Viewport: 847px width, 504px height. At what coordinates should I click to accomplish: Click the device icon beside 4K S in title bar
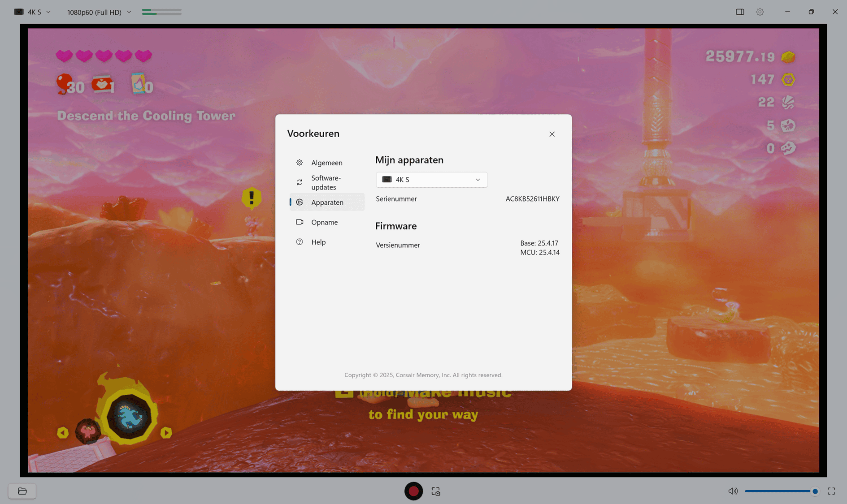(x=19, y=12)
